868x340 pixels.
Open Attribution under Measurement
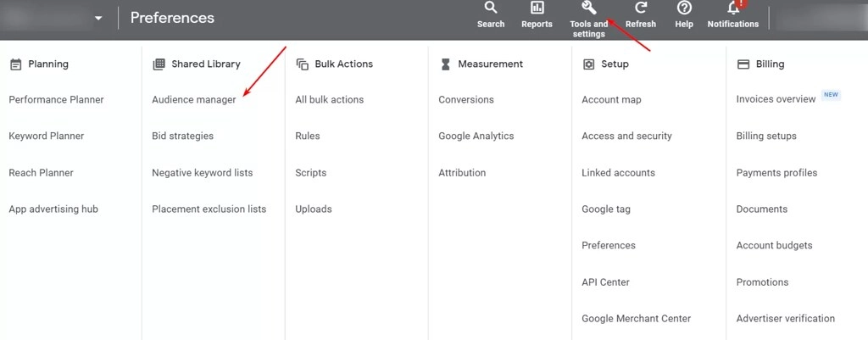click(x=462, y=173)
